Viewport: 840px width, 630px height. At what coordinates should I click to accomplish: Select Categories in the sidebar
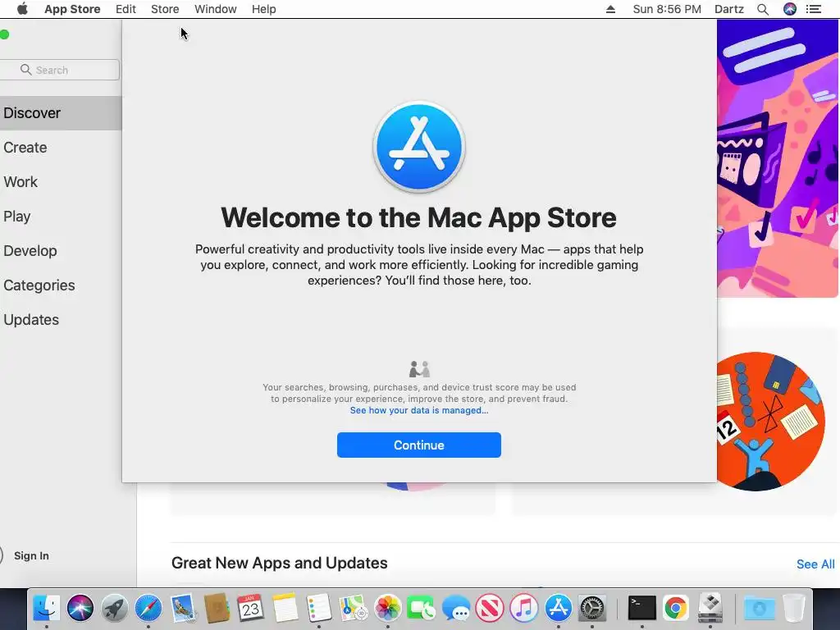(61, 285)
